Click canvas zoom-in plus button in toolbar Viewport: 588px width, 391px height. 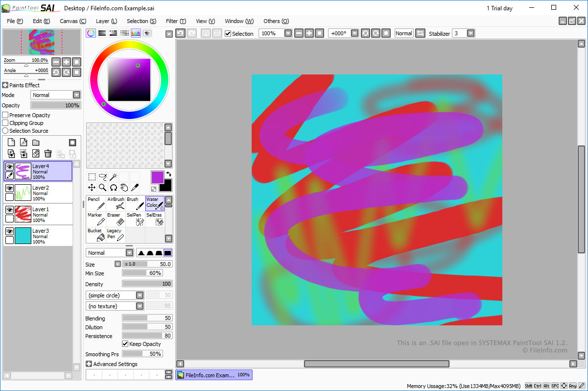click(x=309, y=33)
